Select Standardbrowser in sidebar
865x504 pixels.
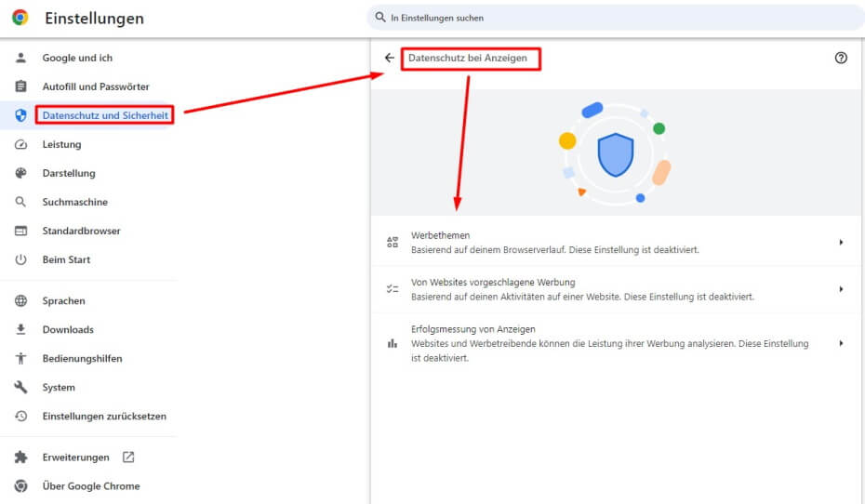click(81, 231)
